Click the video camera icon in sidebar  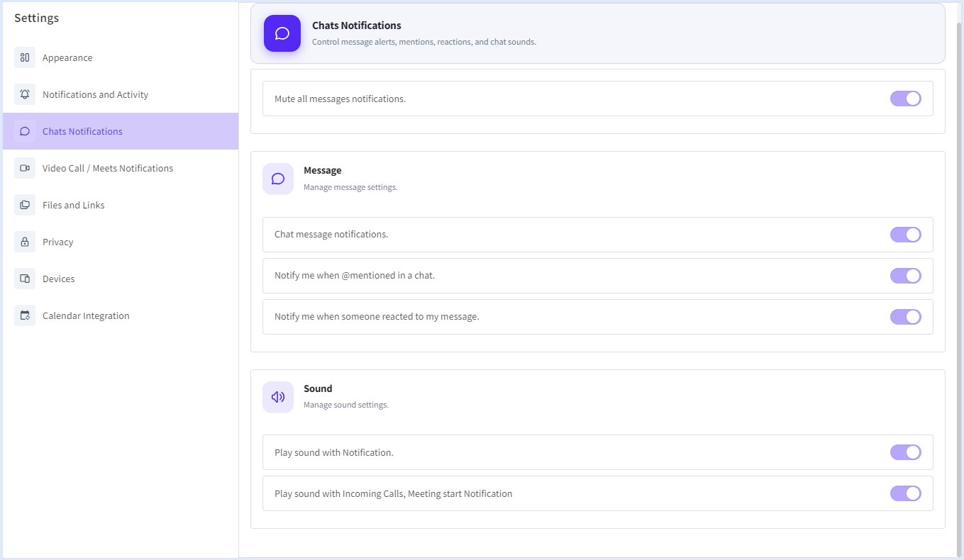pos(25,168)
